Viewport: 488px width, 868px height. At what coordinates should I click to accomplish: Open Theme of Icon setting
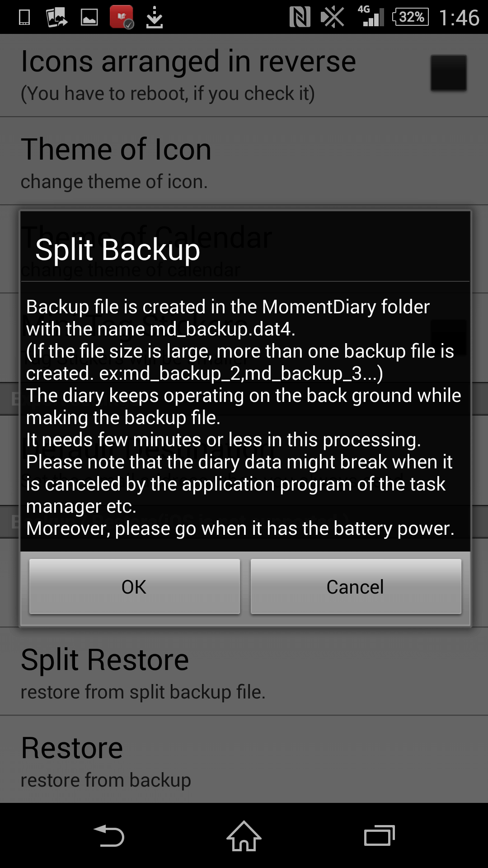(x=244, y=161)
